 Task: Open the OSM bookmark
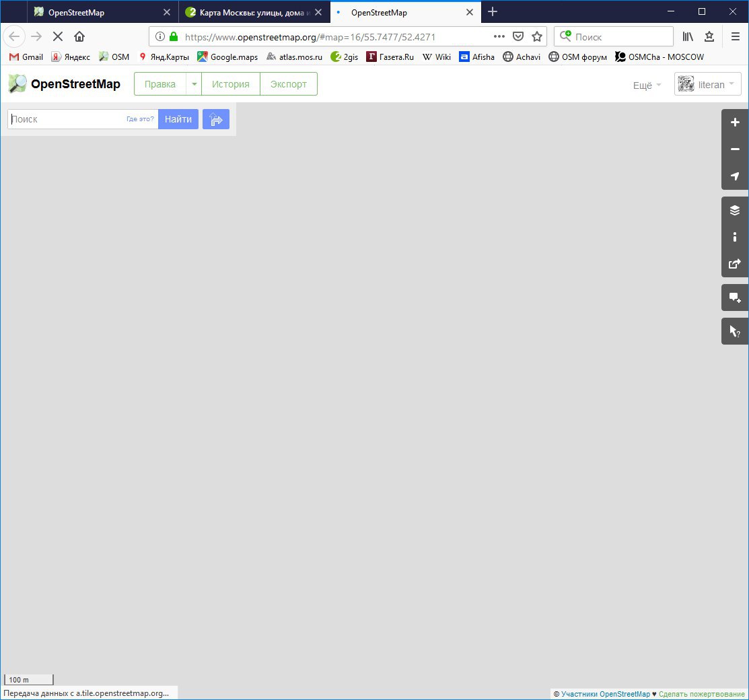pos(114,57)
